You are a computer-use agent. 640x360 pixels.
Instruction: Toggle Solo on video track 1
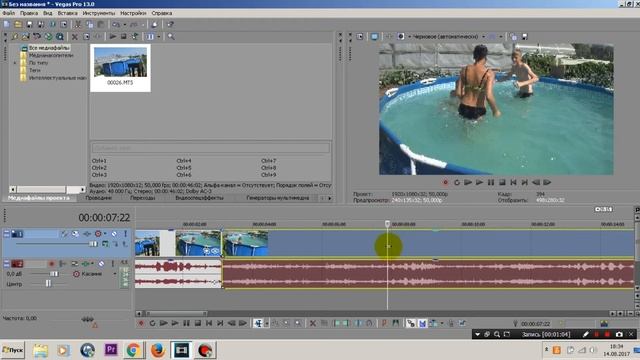click(x=125, y=234)
